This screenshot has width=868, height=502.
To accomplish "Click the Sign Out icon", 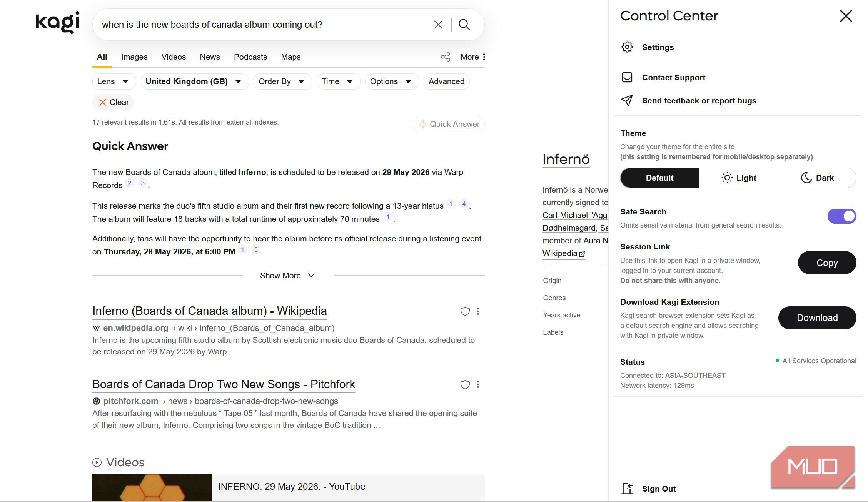I will [627, 489].
